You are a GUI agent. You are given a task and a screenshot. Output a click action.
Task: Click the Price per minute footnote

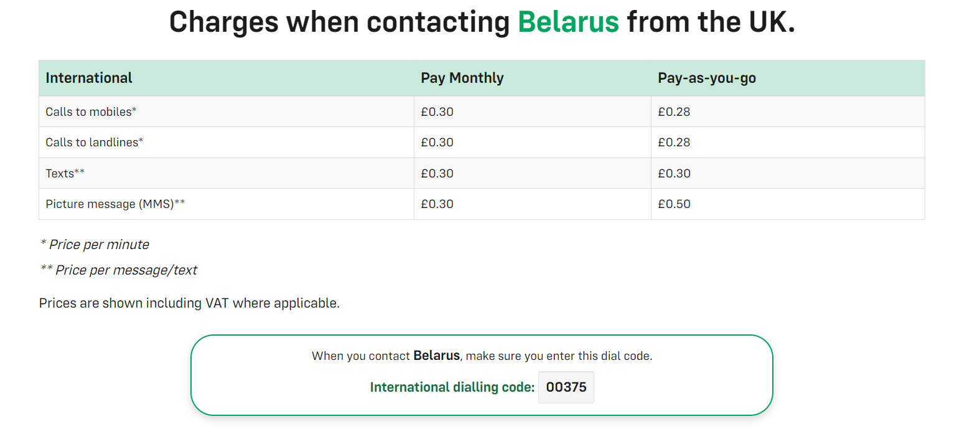[95, 244]
